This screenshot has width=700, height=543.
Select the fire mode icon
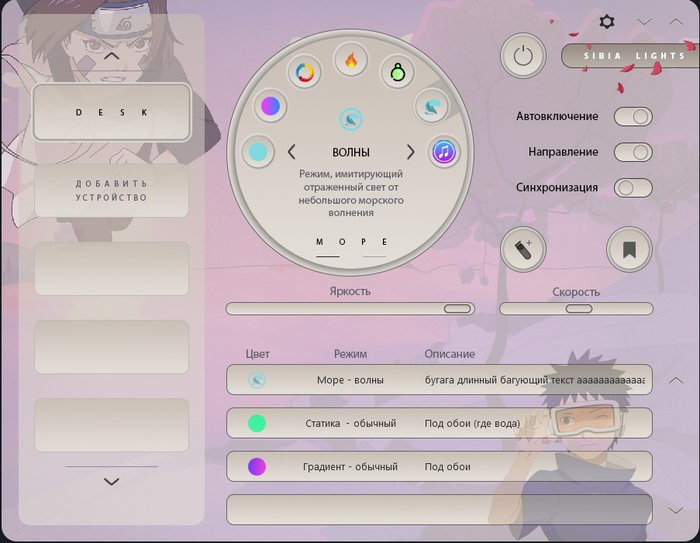coord(351,61)
